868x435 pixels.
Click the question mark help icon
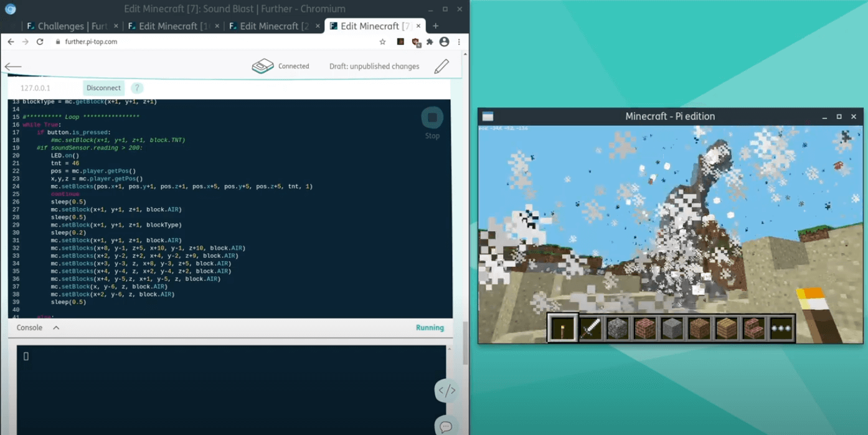[137, 88]
